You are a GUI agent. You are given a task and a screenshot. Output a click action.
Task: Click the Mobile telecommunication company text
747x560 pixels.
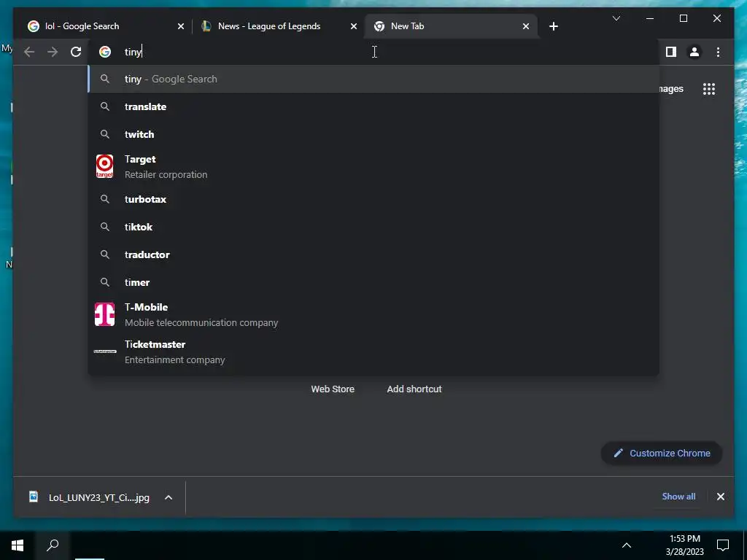point(201,323)
